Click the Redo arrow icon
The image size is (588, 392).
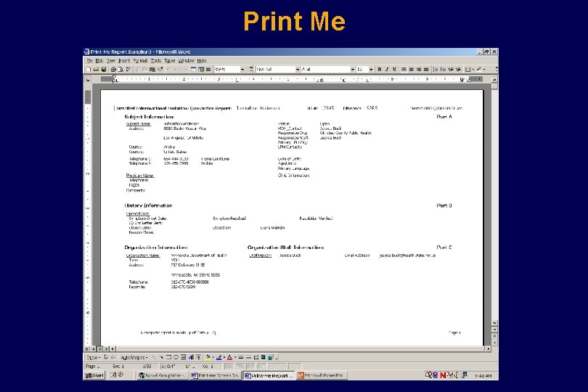pos(180,70)
